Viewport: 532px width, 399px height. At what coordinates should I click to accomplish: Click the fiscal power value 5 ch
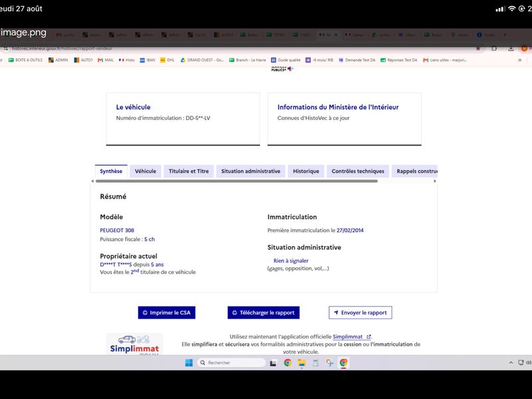pos(149,239)
